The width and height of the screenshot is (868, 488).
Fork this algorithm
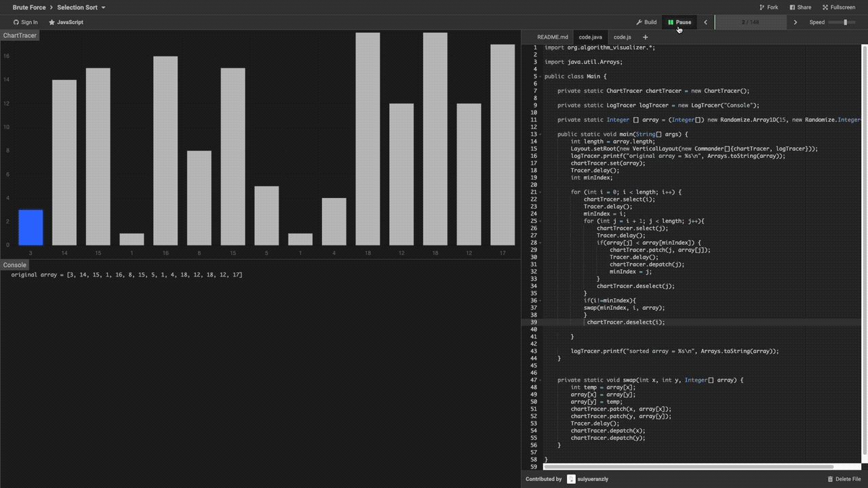(x=768, y=7)
